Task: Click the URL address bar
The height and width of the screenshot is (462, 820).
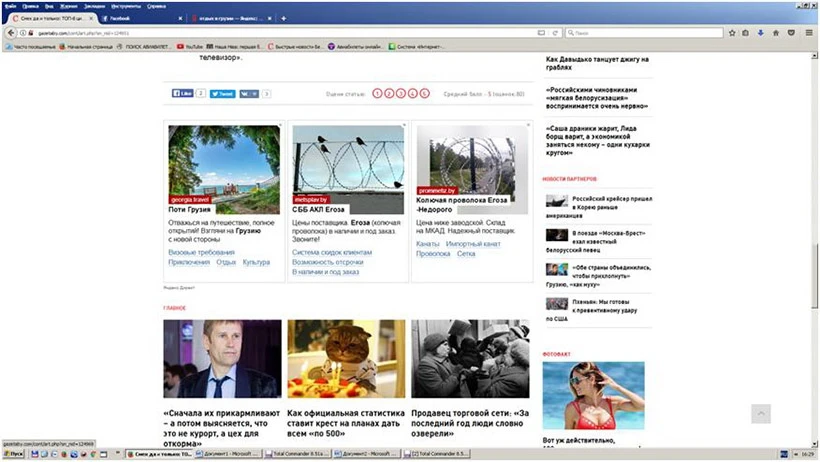Action: [x=282, y=33]
